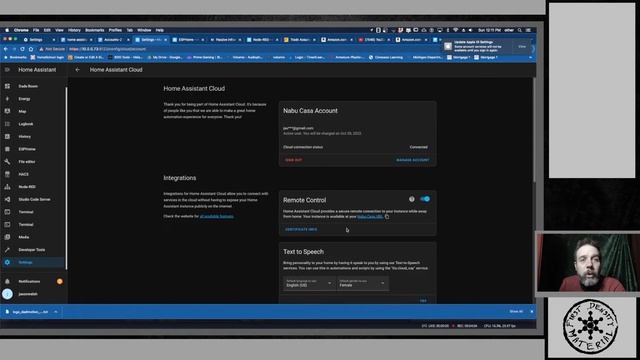Open the Prime Gaming bookmark
This screenshot has height=360, width=640.
(205, 58)
